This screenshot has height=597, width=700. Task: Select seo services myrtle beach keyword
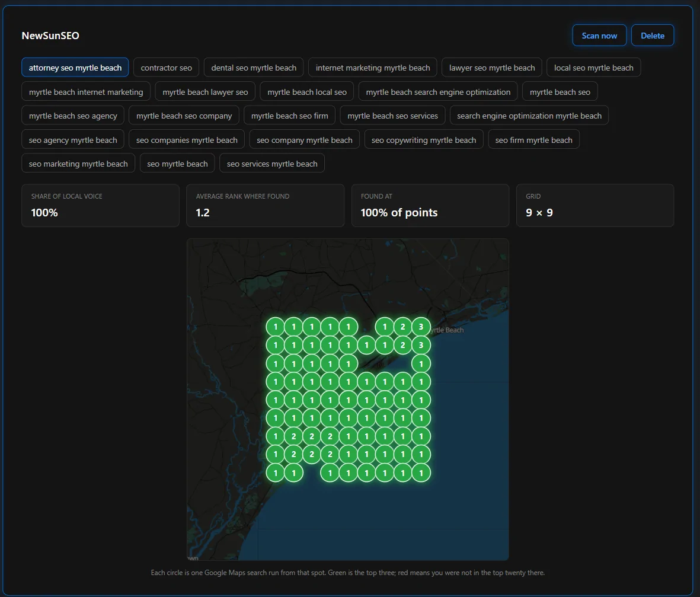pos(272,164)
